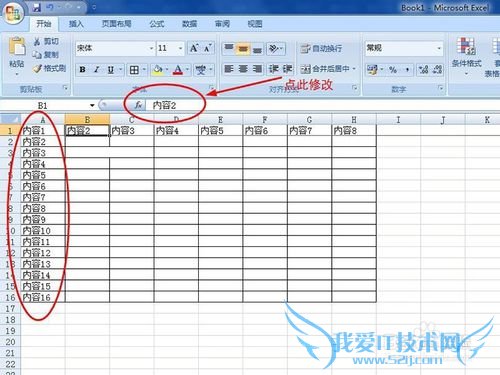Open merge and center dropdown arrow

coord(354,69)
